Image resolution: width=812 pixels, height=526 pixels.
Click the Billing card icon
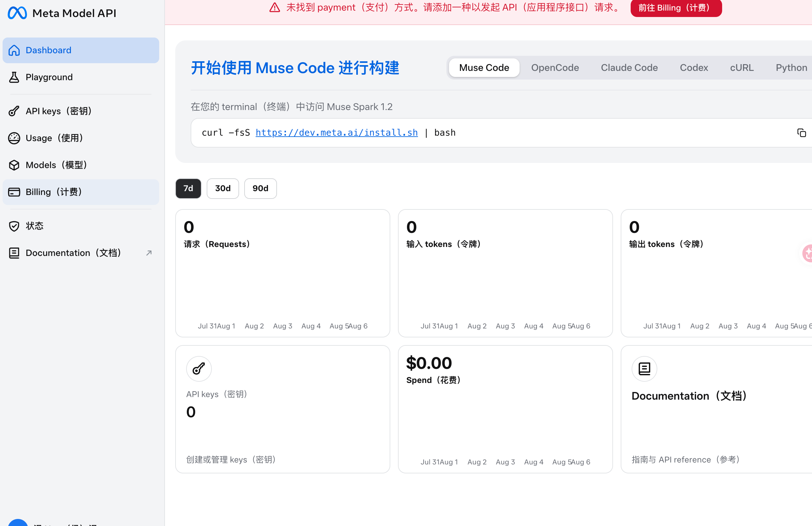click(x=14, y=192)
